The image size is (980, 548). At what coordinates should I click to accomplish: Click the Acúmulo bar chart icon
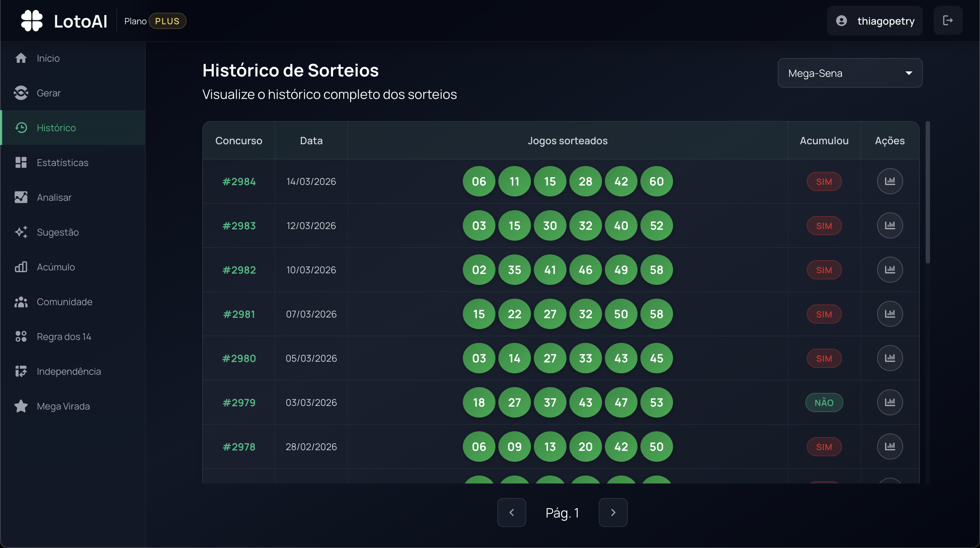[x=21, y=267]
